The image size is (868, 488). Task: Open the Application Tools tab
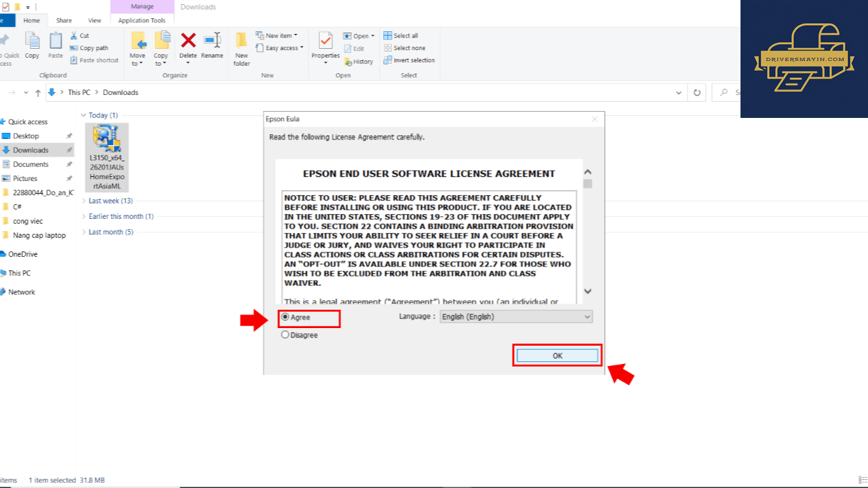pos(142,20)
